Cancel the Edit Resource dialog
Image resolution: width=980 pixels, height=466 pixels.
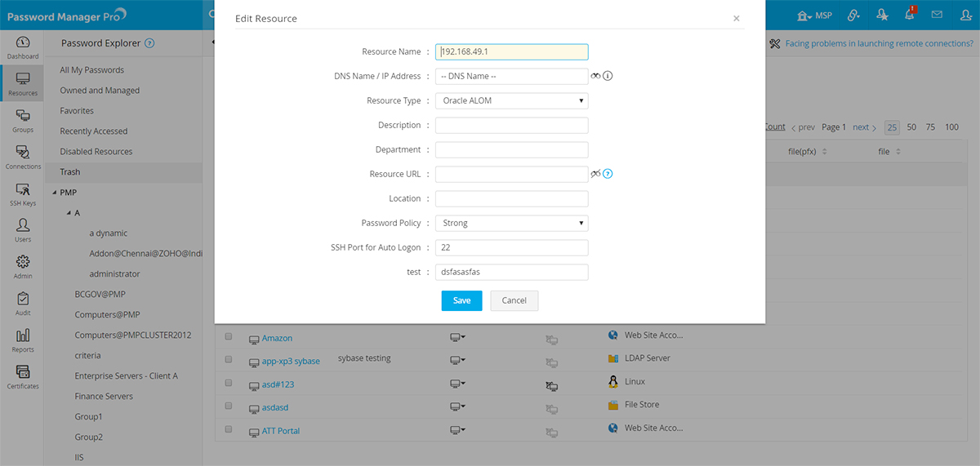[x=514, y=300]
